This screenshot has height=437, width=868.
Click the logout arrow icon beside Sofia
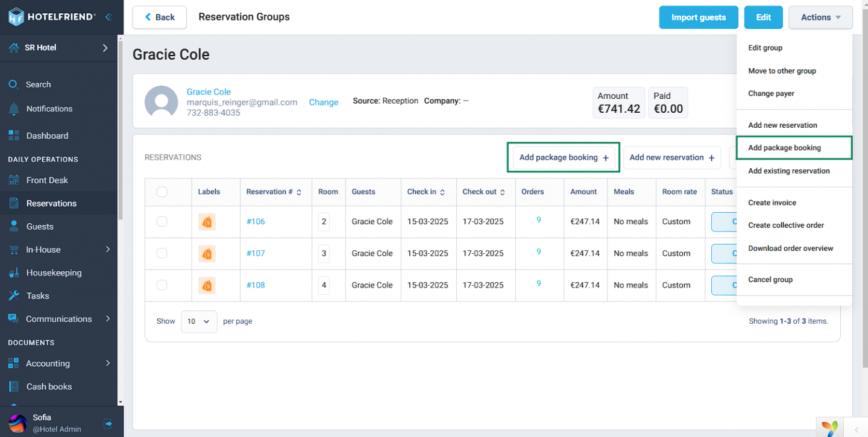tap(108, 424)
